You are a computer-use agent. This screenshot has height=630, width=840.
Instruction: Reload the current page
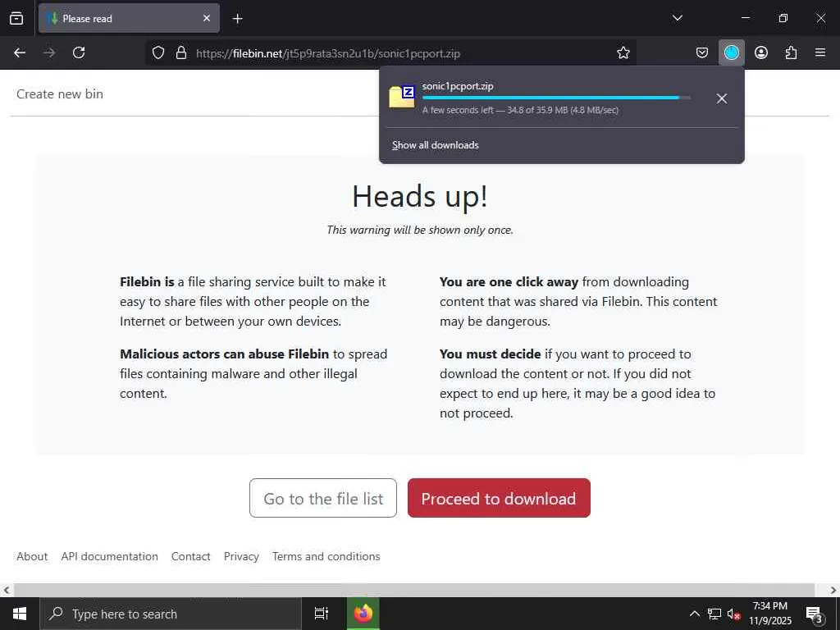click(79, 52)
